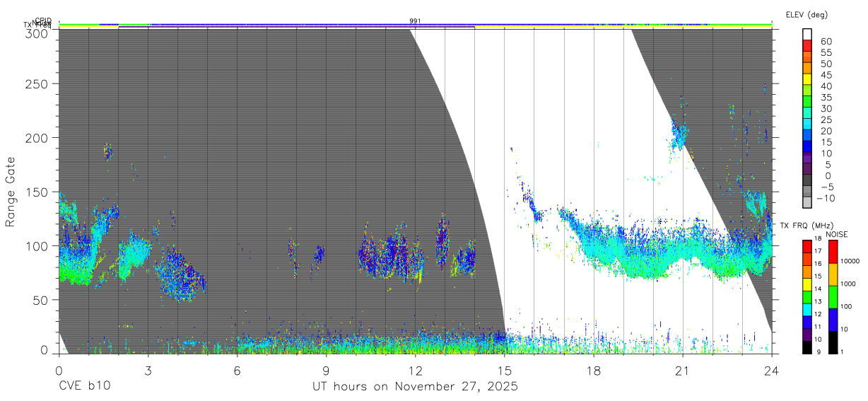This screenshot has height=401, width=868.
Task: Click the 100 label on the NOISE scale
Action: [846, 306]
